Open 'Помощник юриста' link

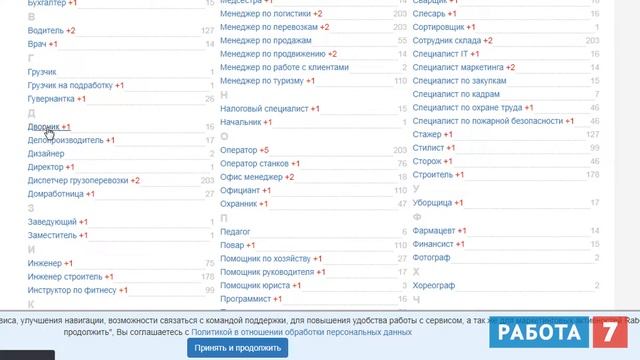click(255, 286)
